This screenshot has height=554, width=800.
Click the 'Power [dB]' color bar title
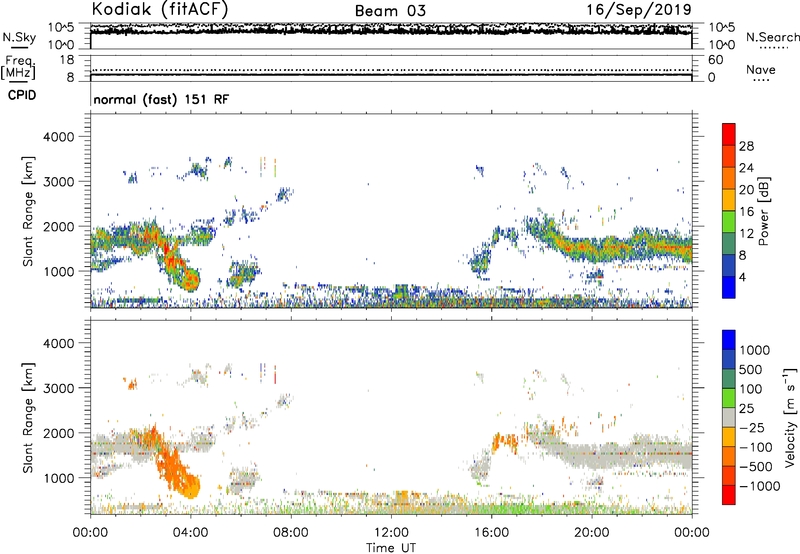763,211
